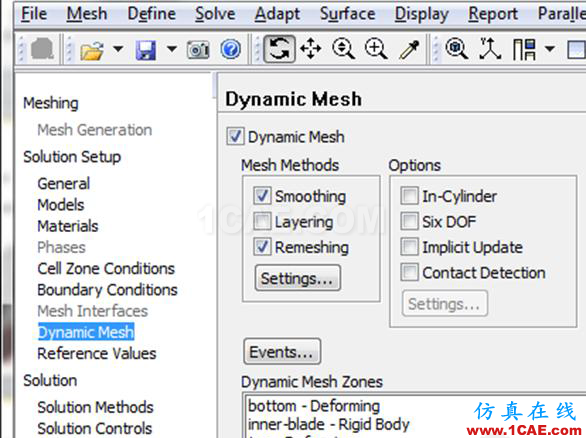
Task: Disable the Smoothing mesh method checkbox
Action: [262, 195]
